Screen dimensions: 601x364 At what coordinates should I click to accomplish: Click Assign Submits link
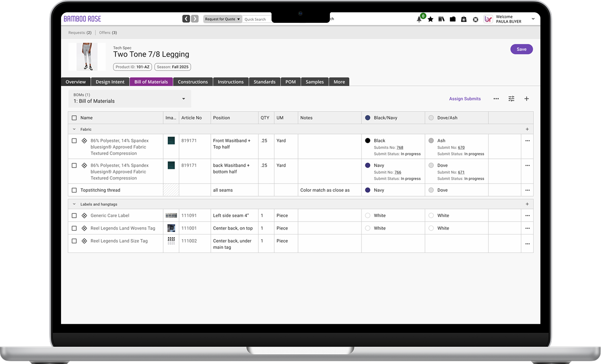coord(465,99)
